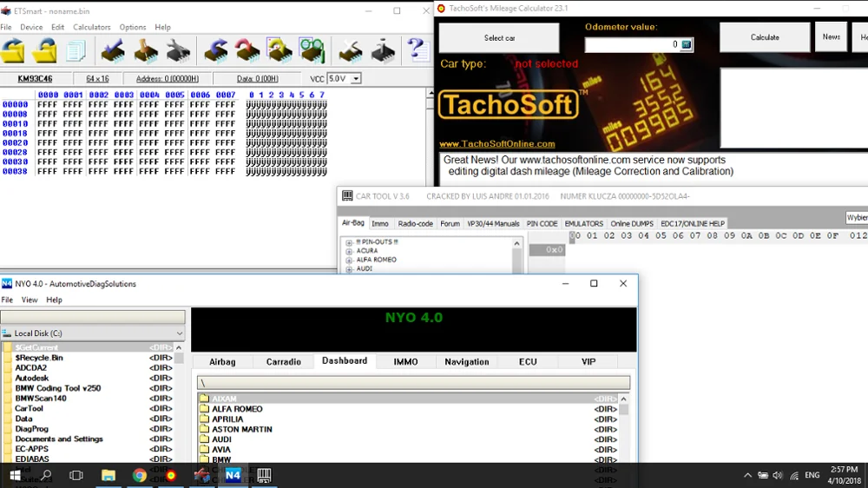This screenshot has width=868, height=488.
Task: Open File Explorer from the taskbar
Action: pos(108,475)
